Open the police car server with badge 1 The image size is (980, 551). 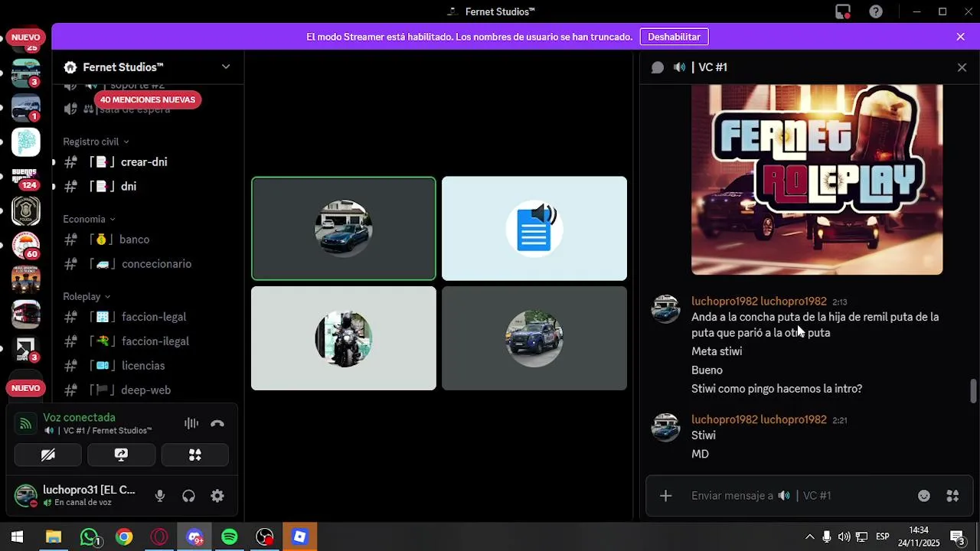(25, 108)
